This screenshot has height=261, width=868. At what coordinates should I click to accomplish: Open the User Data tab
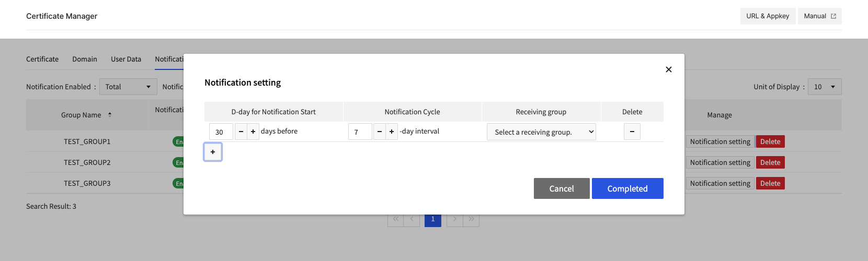click(x=126, y=59)
